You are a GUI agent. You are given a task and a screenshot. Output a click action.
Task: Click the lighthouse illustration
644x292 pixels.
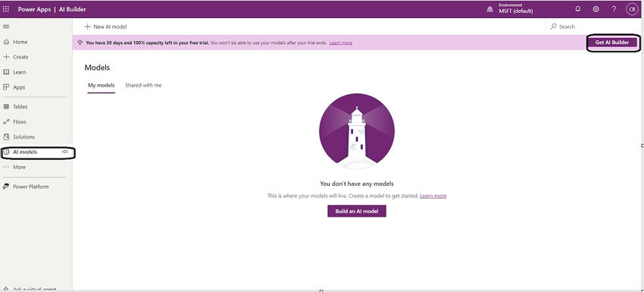(x=357, y=131)
